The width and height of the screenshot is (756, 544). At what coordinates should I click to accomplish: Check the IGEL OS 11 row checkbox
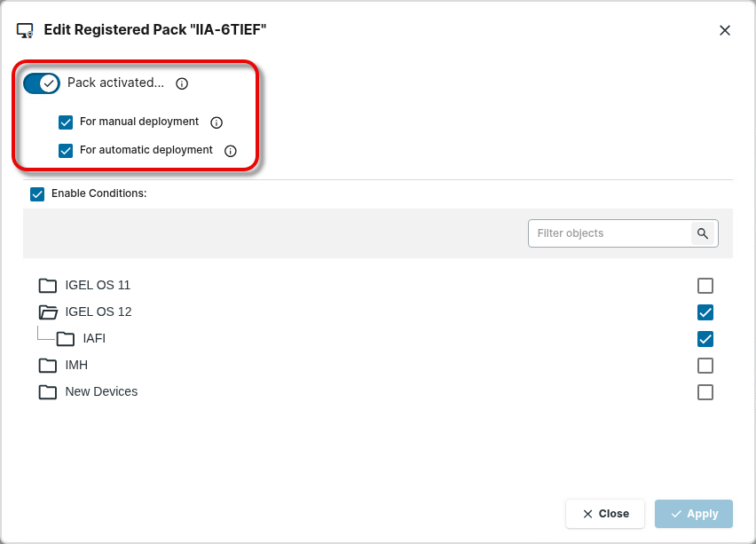coord(705,286)
